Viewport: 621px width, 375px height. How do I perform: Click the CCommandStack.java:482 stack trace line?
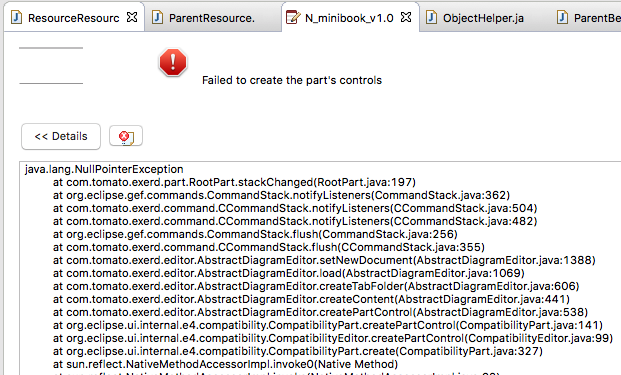coord(295,221)
